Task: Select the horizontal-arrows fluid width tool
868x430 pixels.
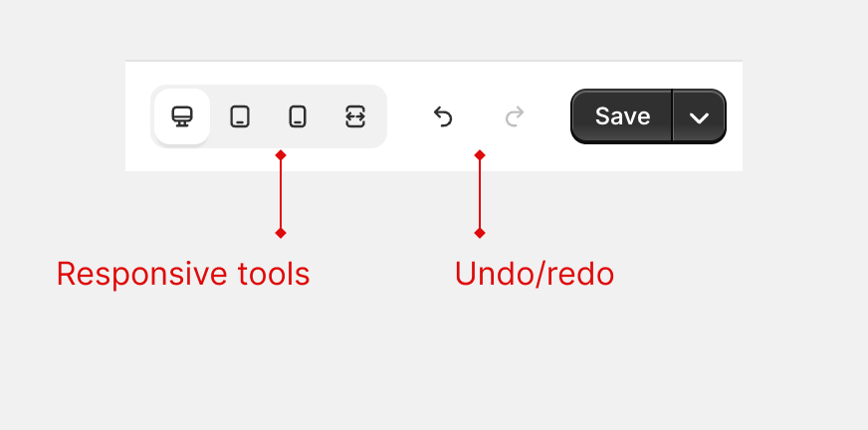Action: pyautogui.click(x=355, y=116)
